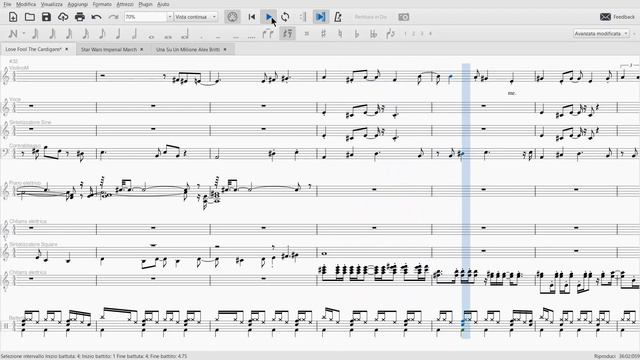Open the Plugin menu

(x=145, y=4)
